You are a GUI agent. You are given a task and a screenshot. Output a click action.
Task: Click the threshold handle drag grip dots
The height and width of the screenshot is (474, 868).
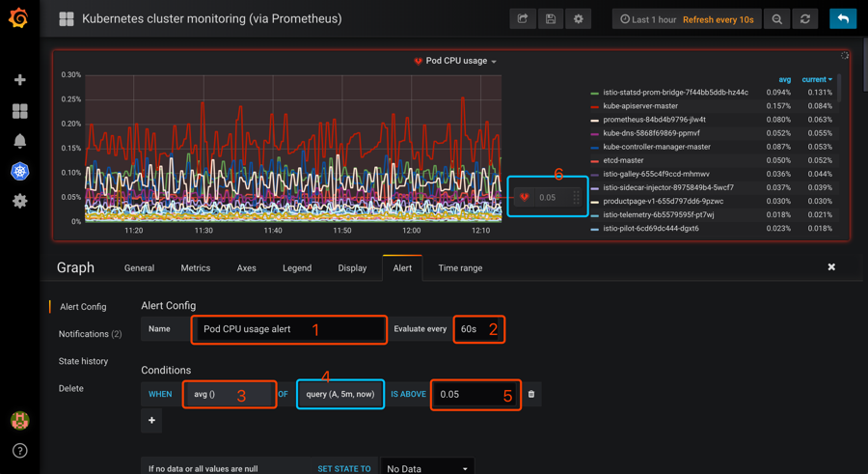577,197
